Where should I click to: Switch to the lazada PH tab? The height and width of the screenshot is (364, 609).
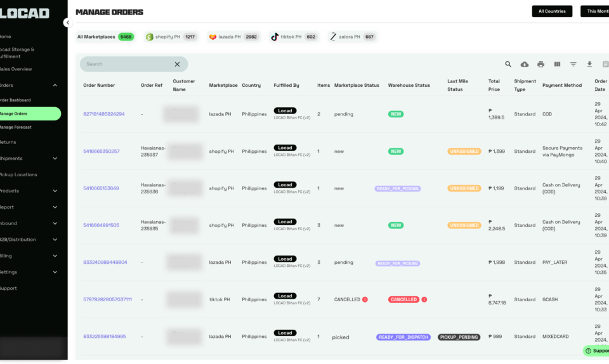click(x=233, y=37)
